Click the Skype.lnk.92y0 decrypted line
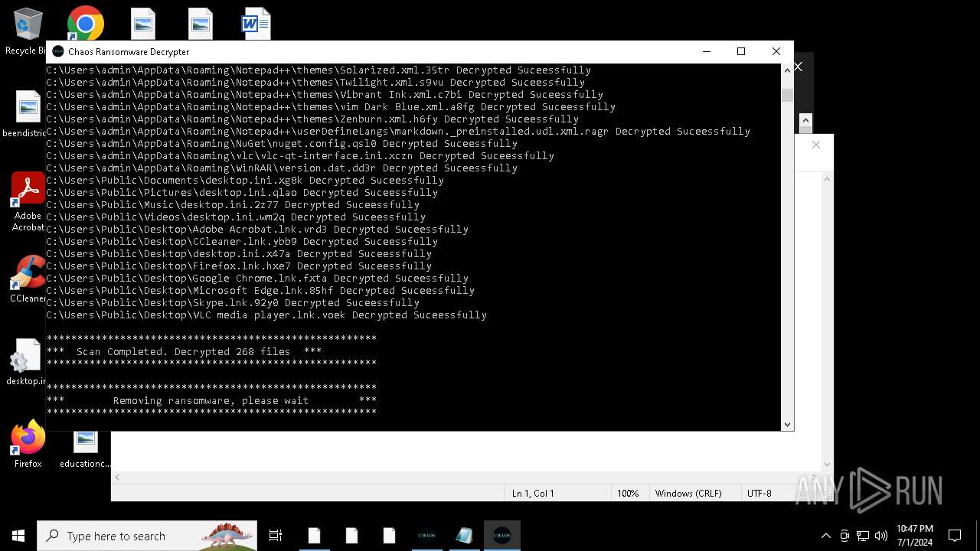 [x=233, y=303]
